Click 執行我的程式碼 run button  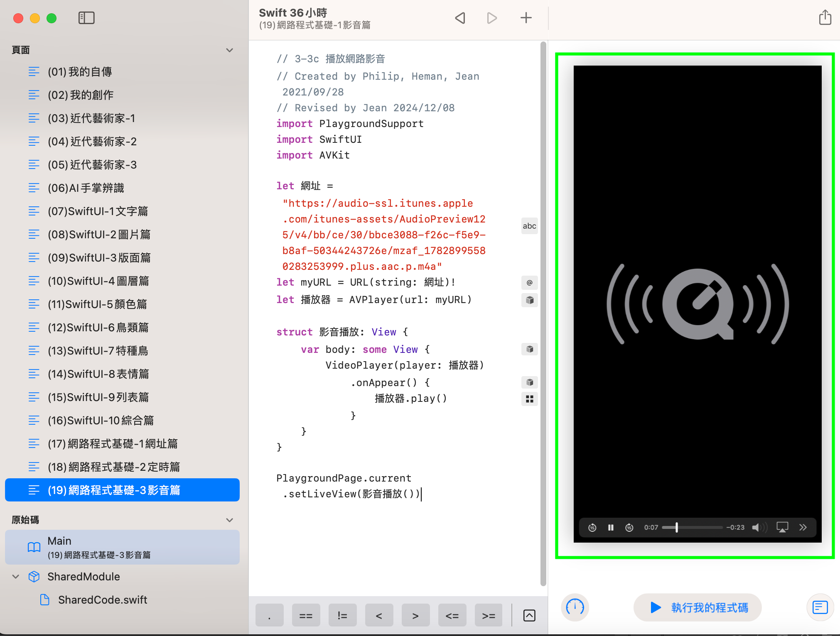point(698,607)
